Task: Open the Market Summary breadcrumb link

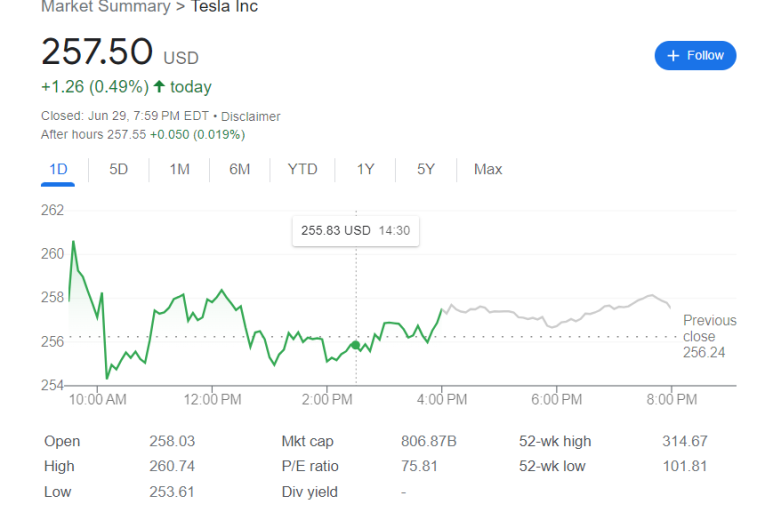Action: [x=105, y=6]
